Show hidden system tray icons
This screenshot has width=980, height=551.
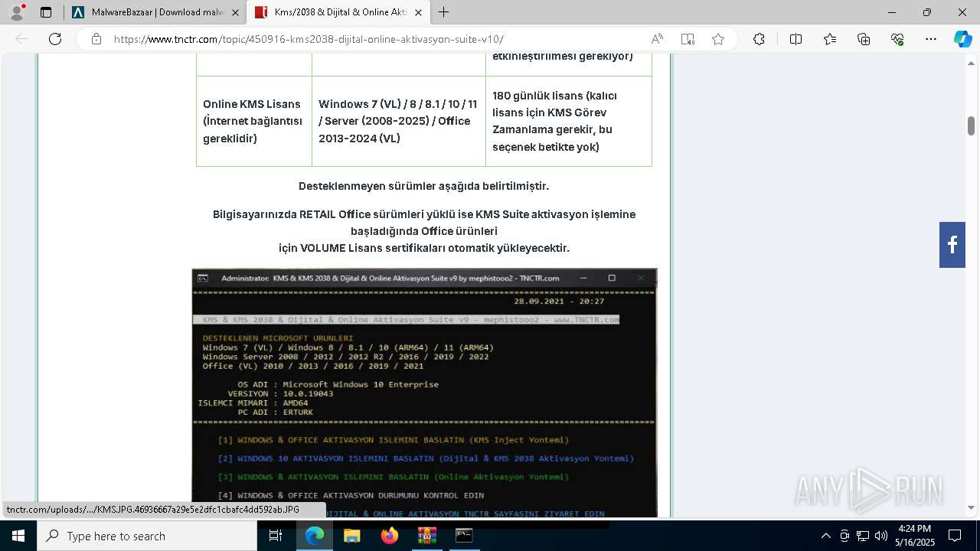pyautogui.click(x=825, y=536)
